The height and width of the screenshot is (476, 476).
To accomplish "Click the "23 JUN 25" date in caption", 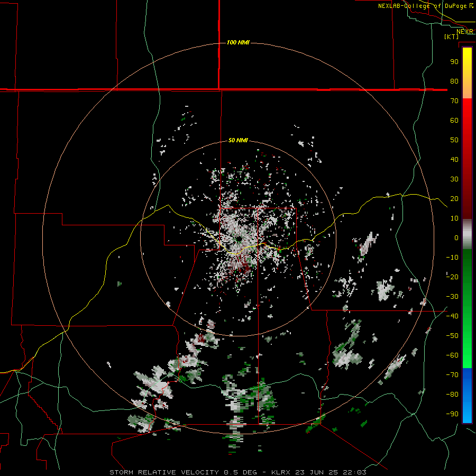I will point(317,472).
